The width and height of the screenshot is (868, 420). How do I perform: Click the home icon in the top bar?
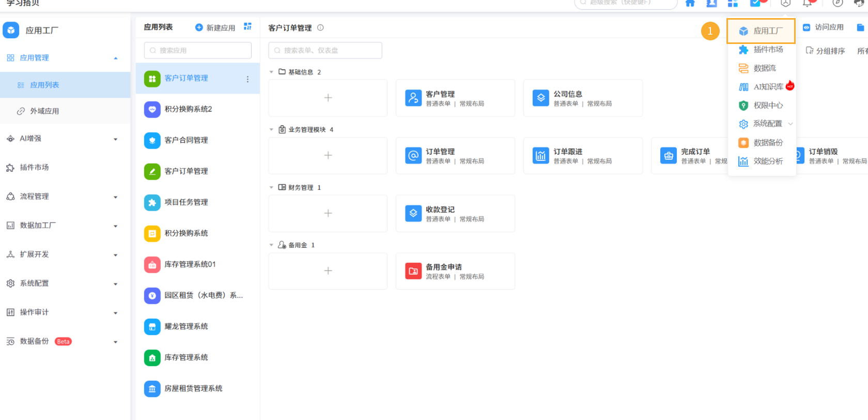[690, 3]
